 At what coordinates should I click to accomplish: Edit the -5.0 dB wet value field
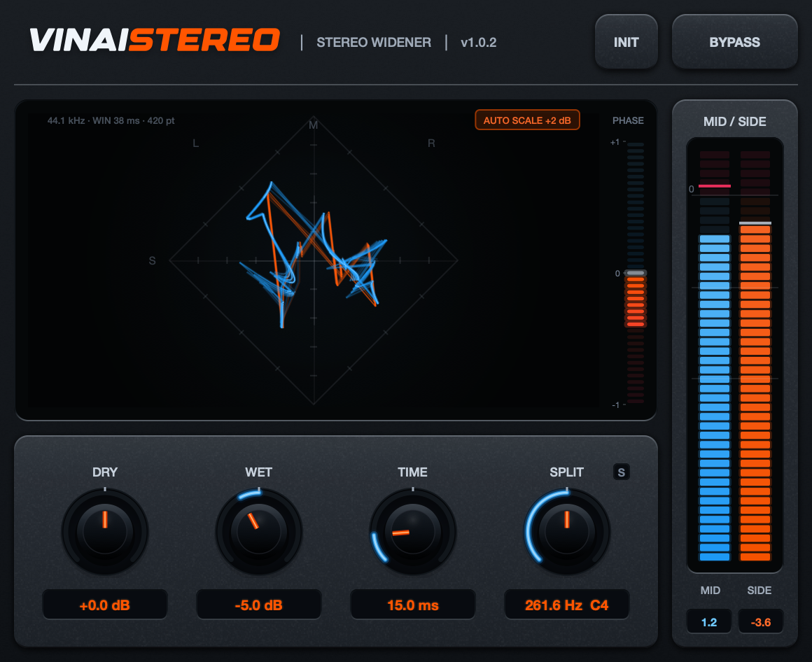point(258,605)
